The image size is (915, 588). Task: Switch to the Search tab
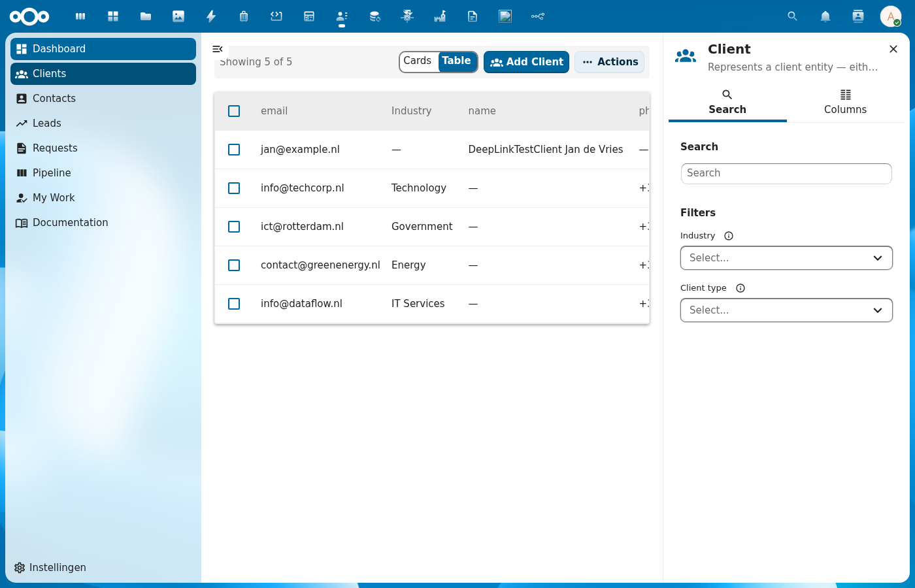coord(727,103)
